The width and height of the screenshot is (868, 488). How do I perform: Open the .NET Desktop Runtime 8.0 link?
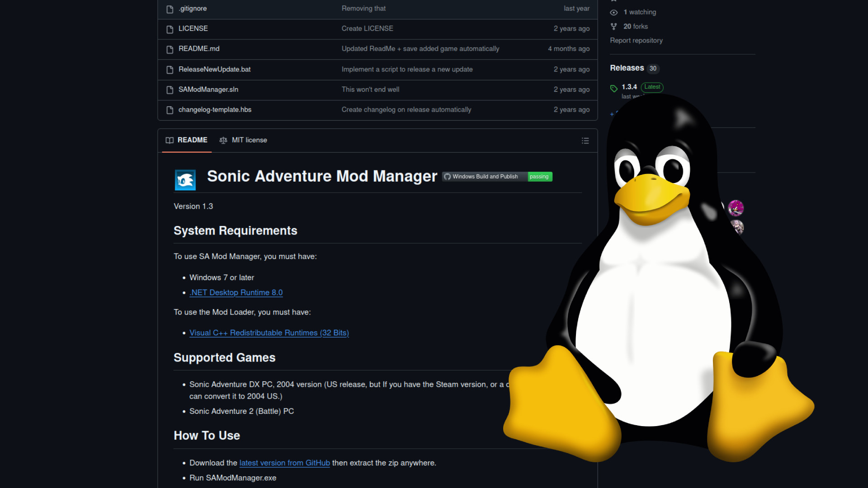coord(236,292)
